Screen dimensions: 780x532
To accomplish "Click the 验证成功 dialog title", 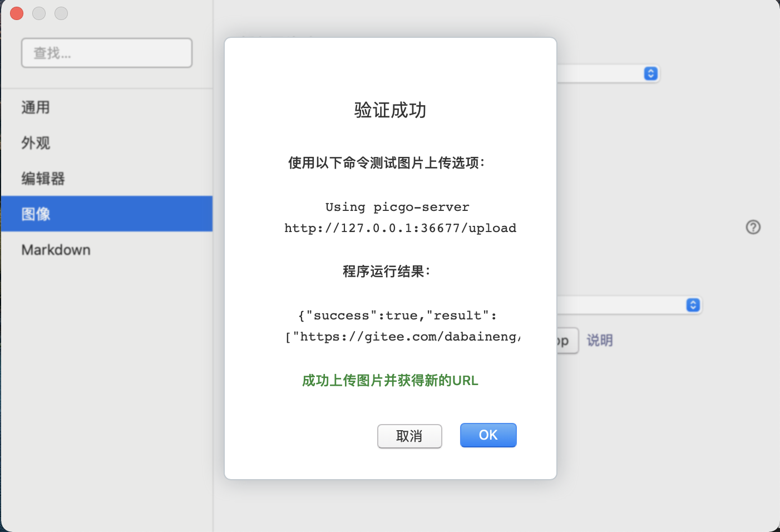I will tap(390, 110).
